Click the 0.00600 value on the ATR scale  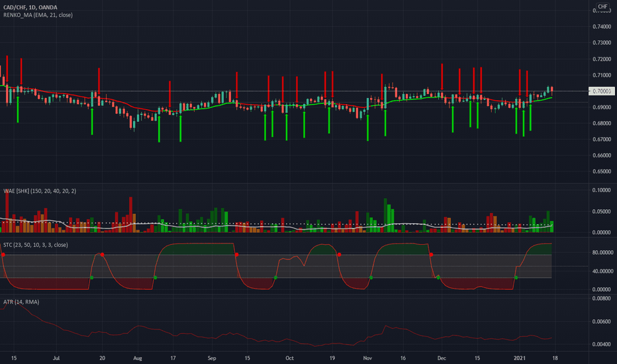602,322
